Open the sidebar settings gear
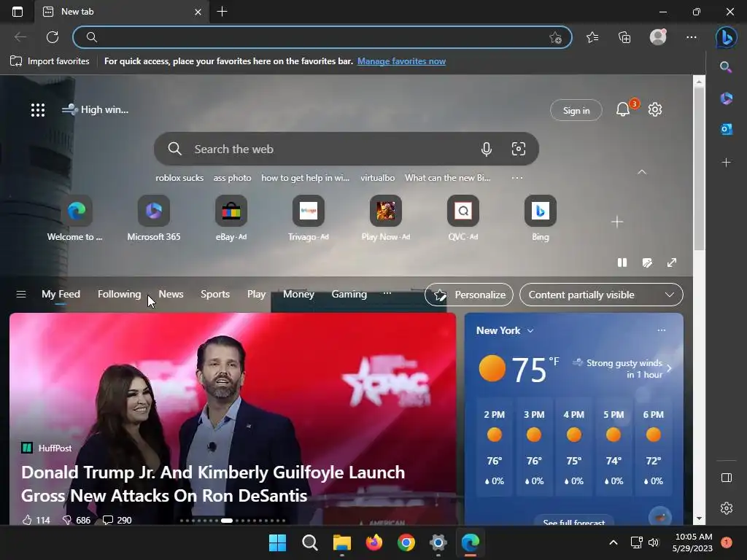Image resolution: width=747 pixels, height=560 pixels. pos(727,508)
